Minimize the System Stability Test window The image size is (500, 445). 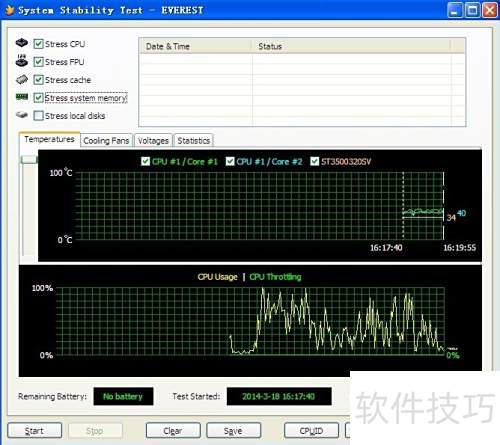455,10
